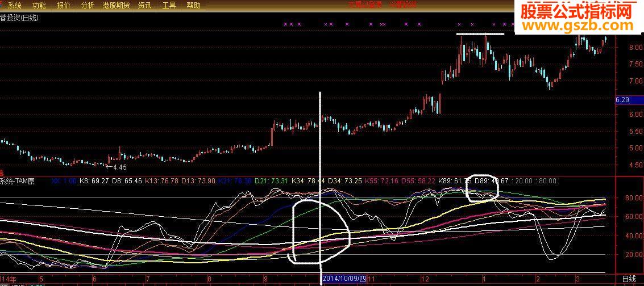Click the 2014/10/09/四 date label
Viewport: 644px width, 286px height.
click(344, 279)
